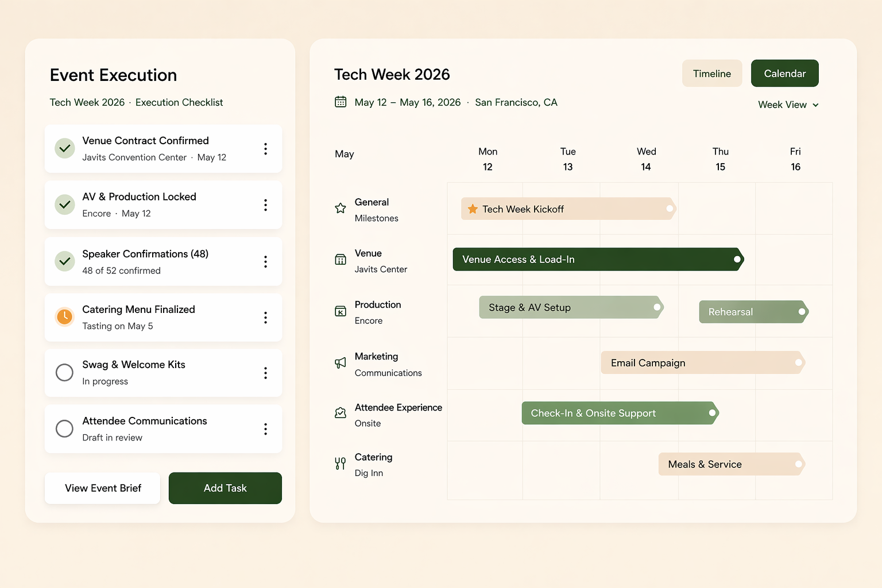
Task: Click the Production clapperboard icon for Encore
Action: [x=340, y=312]
